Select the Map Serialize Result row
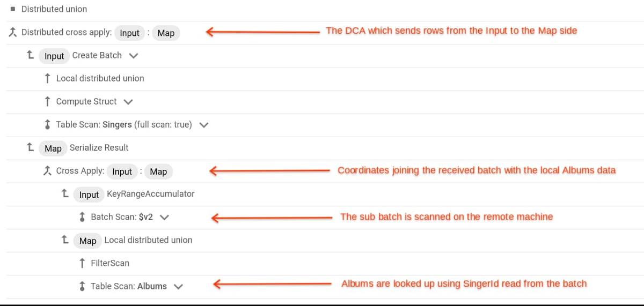Screen dimensions: 644x306 [x=325, y=148]
